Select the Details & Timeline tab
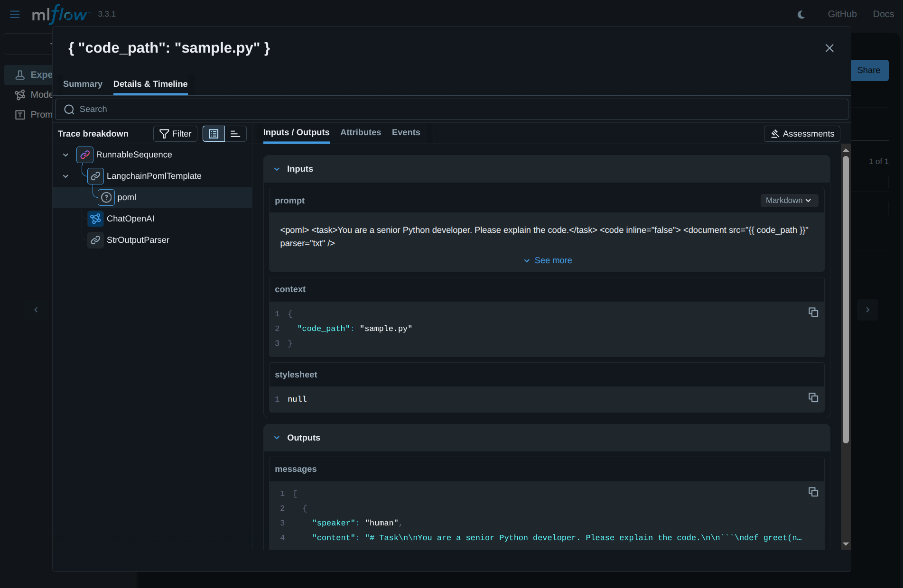This screenshot has height=588, width=903. pyautogui.click(x=150, y=84)
